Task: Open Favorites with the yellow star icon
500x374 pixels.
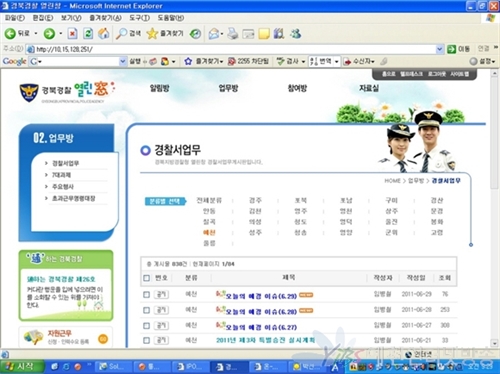Action: point(152,33)
